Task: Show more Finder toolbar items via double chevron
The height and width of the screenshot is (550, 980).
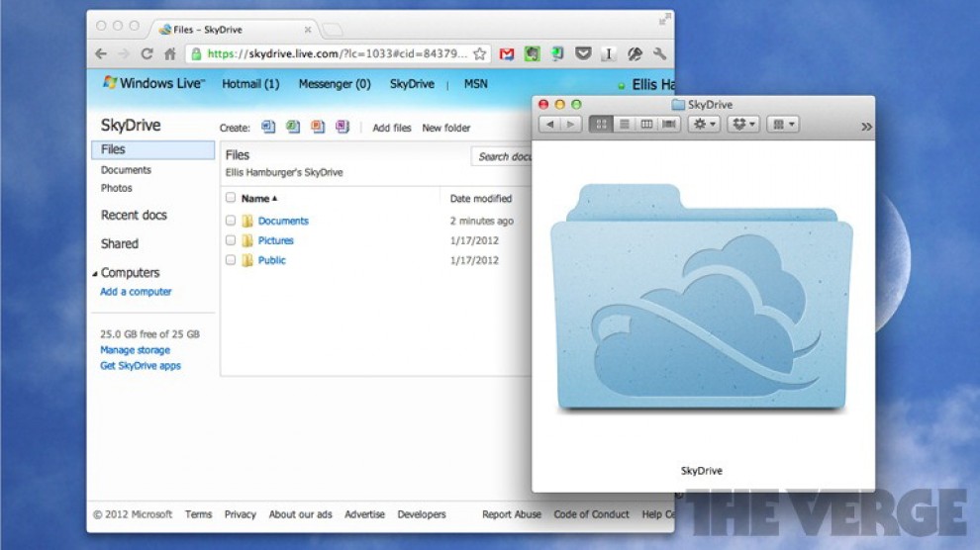Action: (866, 127)
